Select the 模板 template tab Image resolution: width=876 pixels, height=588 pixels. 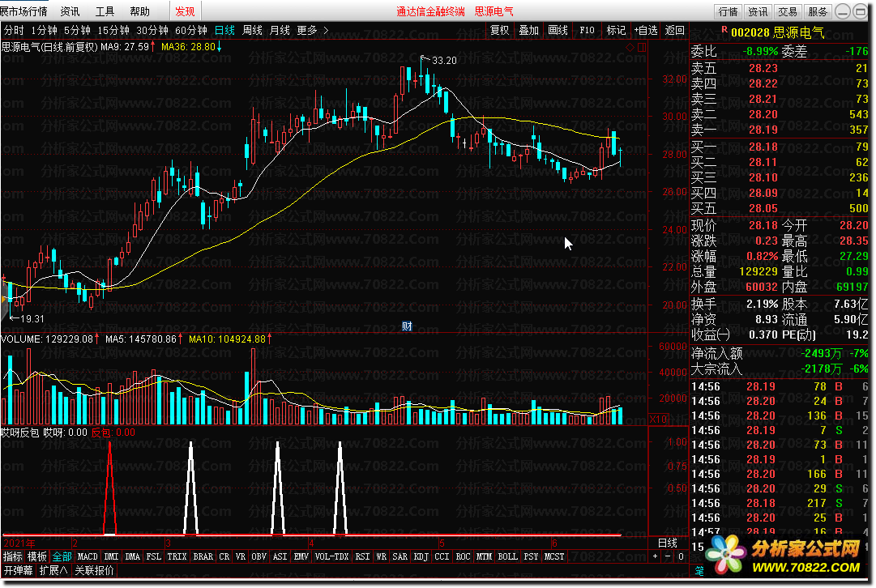[x=37, y=556]
